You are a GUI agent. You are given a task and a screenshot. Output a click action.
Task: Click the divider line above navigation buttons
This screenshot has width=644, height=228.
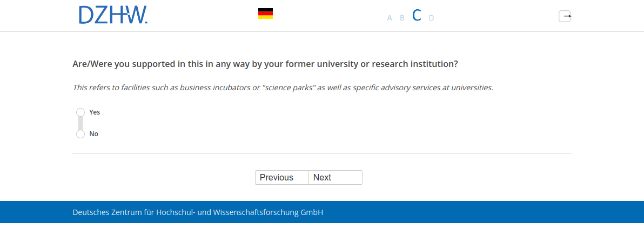coord(322,154)
